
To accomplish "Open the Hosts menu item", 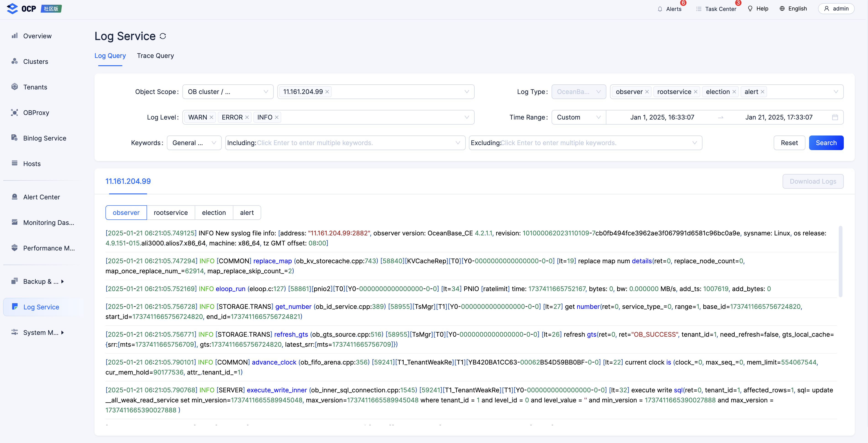I will (32, 164).
